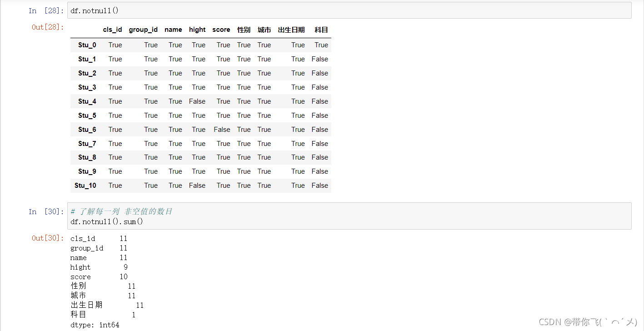Select the Stu_7 row index
This screenshot has height=331, width=644.
click(87, 144)
